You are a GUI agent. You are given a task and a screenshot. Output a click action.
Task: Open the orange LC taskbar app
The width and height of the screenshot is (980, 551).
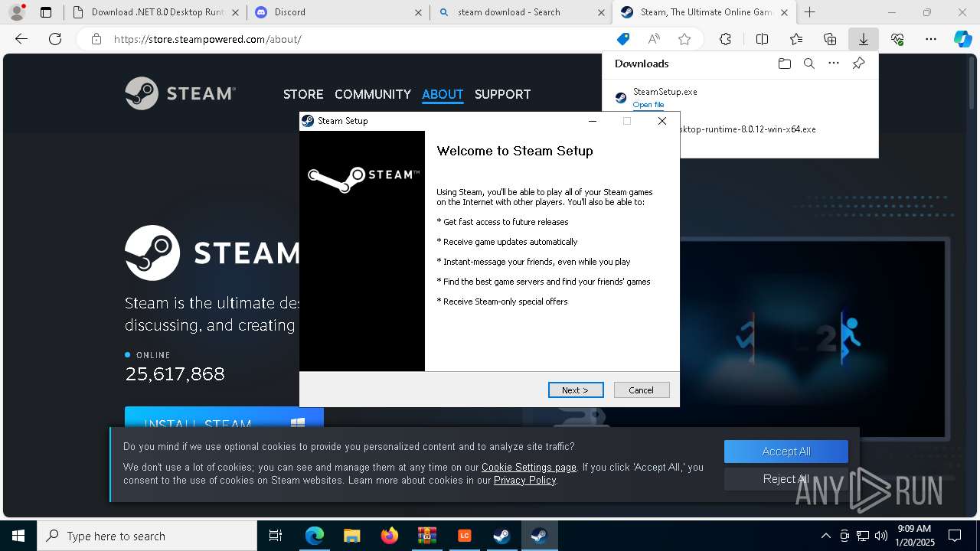(x=464, y=536)
